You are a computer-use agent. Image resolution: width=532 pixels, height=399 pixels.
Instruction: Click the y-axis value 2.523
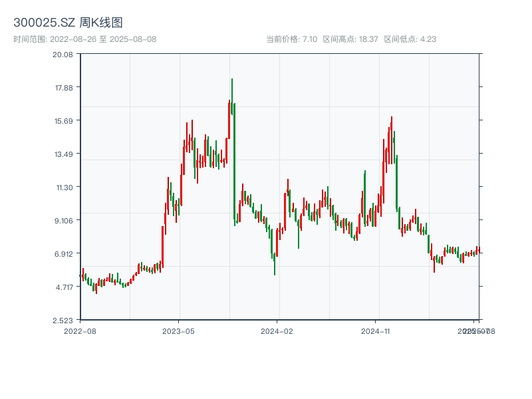(x=63, y=321)
